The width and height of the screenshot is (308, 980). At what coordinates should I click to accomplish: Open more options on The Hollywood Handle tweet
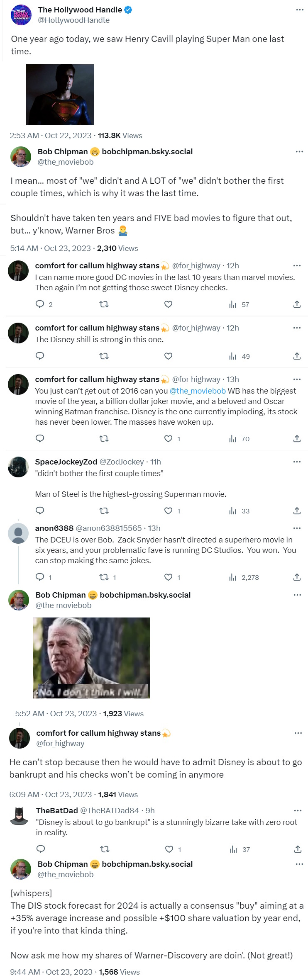[x=300, y=10]
